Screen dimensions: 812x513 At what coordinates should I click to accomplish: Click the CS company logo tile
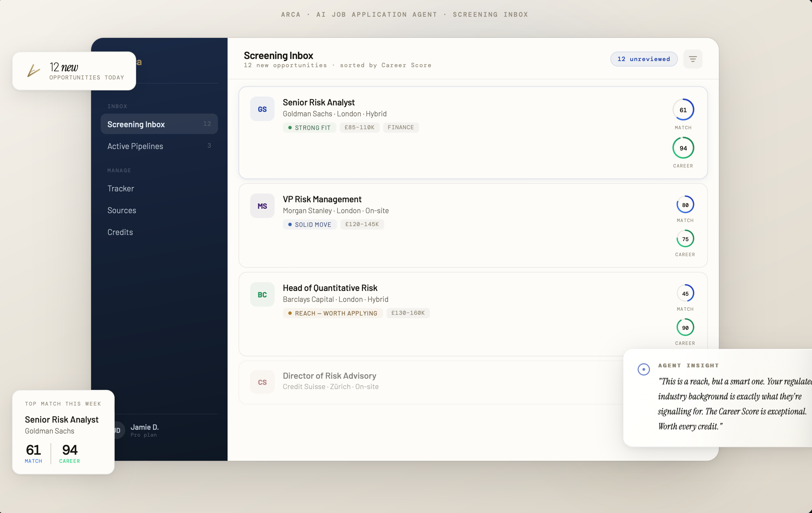pyautogui.click(x=262, y=382)
